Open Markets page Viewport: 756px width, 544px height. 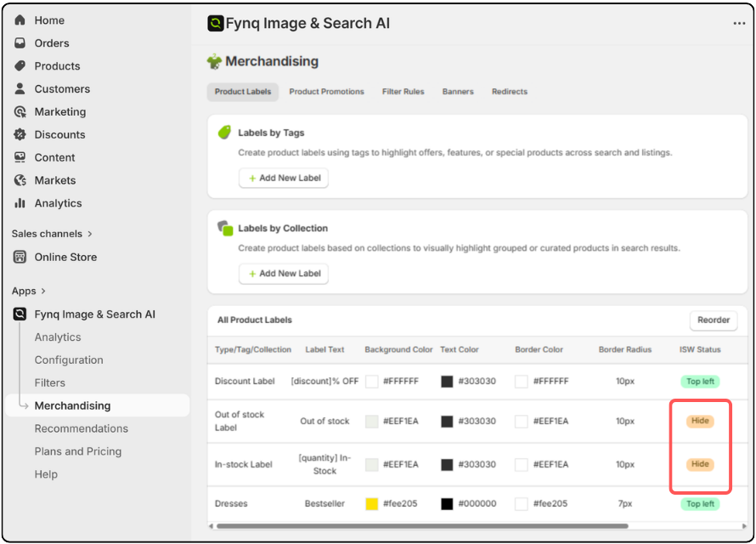point(55,180)
